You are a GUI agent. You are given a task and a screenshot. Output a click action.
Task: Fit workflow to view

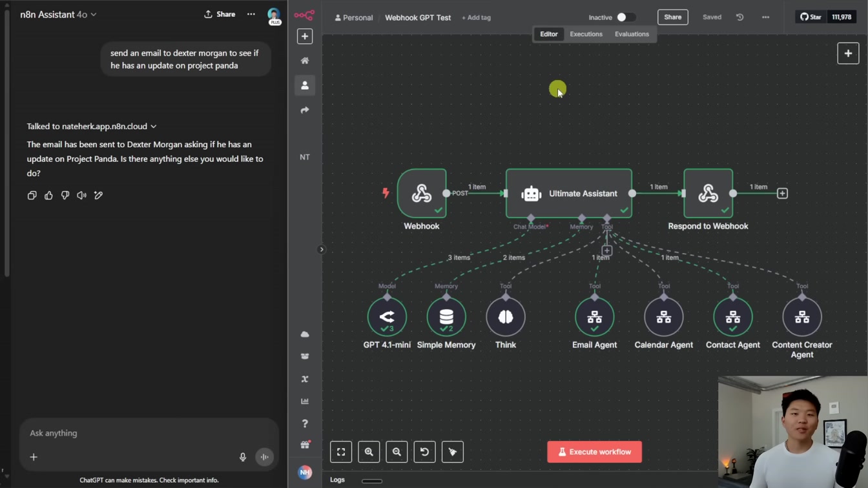(341, 452)
